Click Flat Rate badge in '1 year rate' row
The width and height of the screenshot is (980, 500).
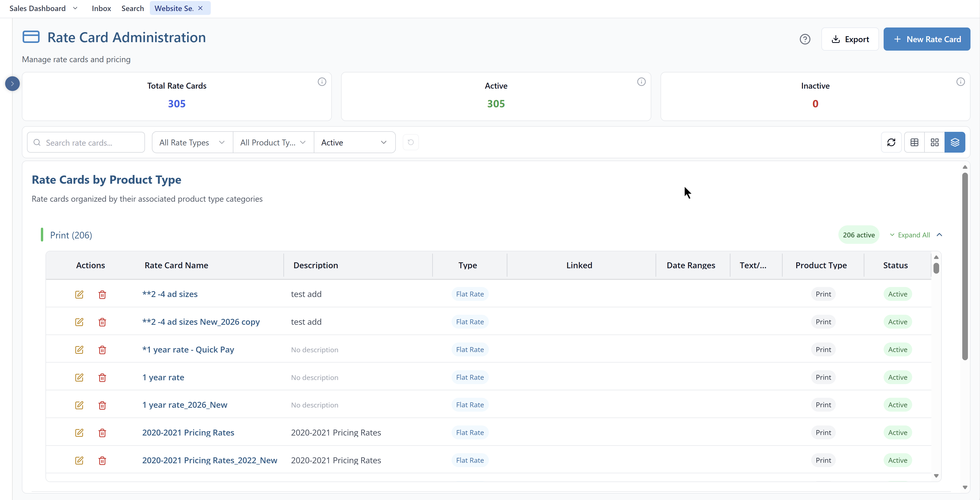point(470,377)
